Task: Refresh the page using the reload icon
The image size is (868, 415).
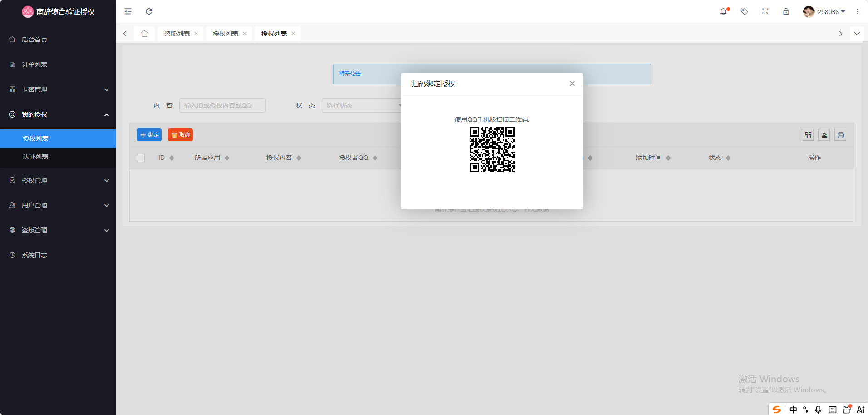Action: (x=149, y=11)
